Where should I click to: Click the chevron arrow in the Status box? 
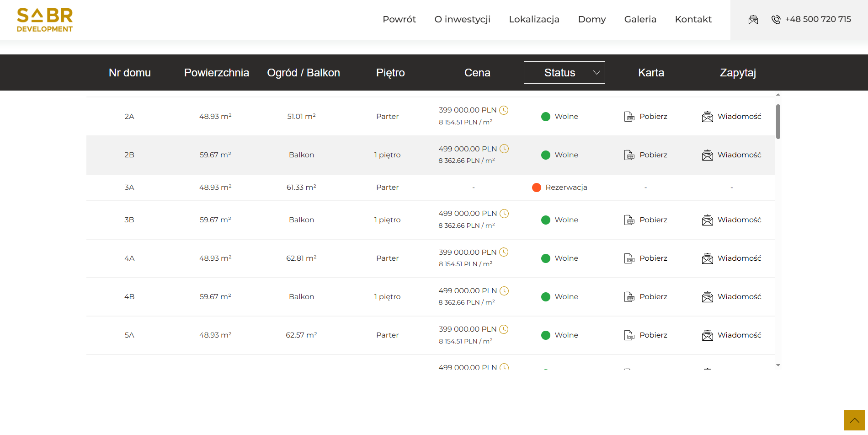click(x=596, y=73)
